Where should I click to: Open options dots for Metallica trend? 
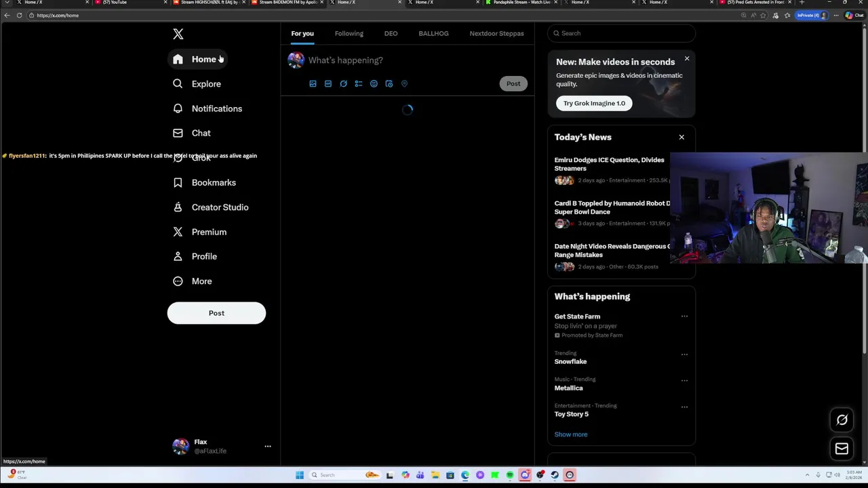684,380
